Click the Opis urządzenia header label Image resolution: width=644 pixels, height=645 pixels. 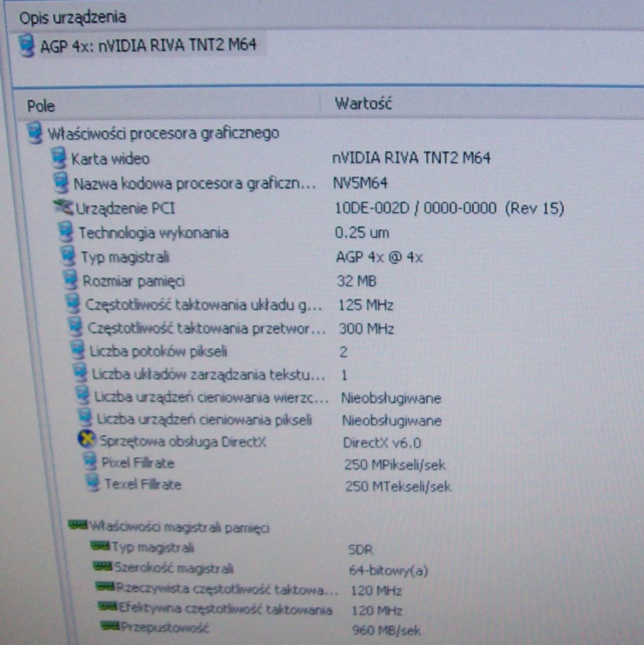click(73, 18)
